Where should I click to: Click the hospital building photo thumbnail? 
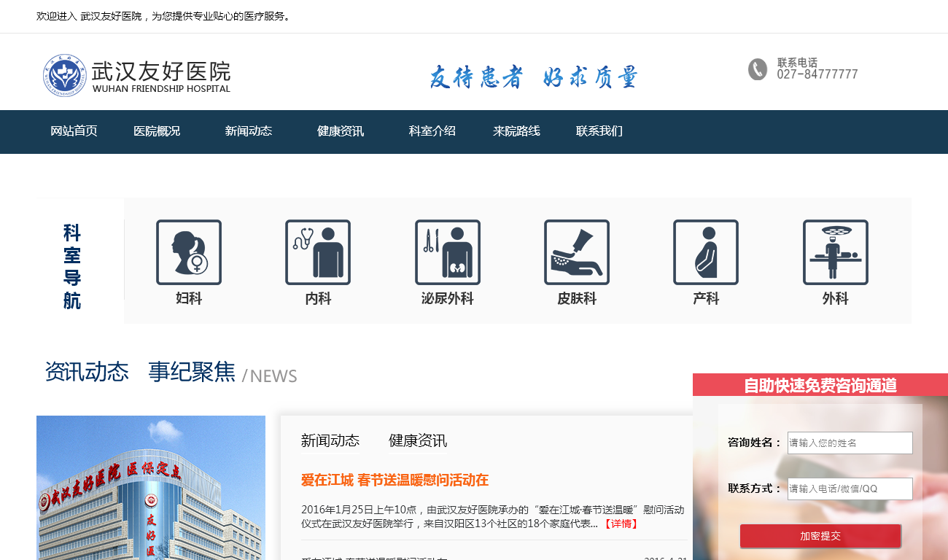(x=151, y=487)
